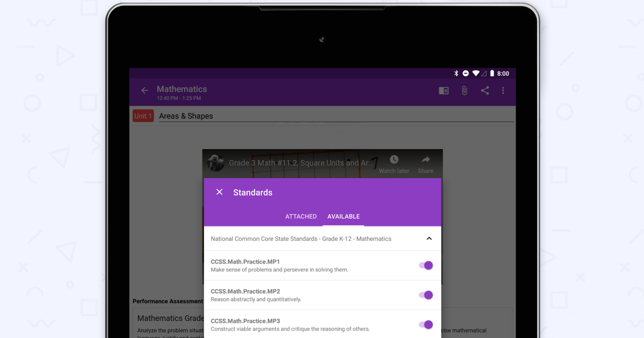
Task: Tap the back arrow next to Mathematics
Action: (x=144, y=90)
